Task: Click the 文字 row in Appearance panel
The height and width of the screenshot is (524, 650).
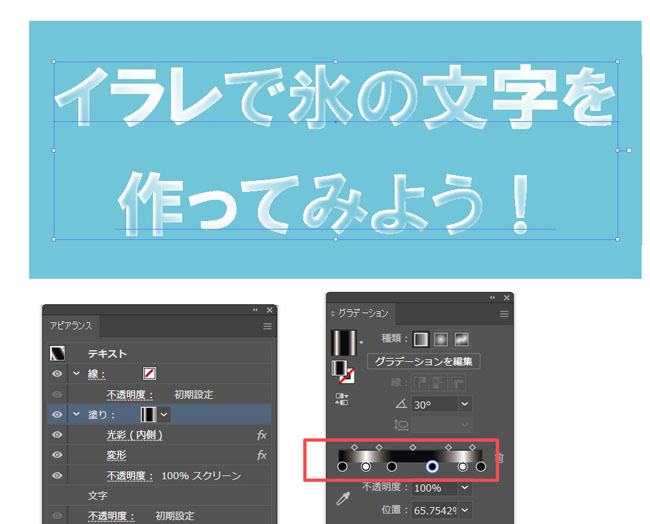Action: 160,496
